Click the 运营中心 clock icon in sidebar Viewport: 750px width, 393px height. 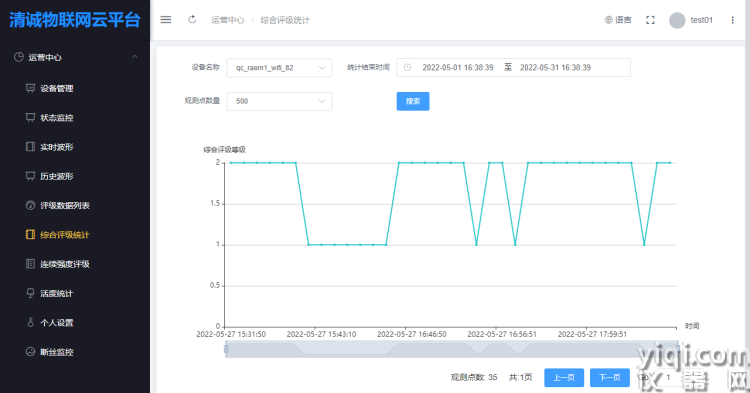(19, 57)
